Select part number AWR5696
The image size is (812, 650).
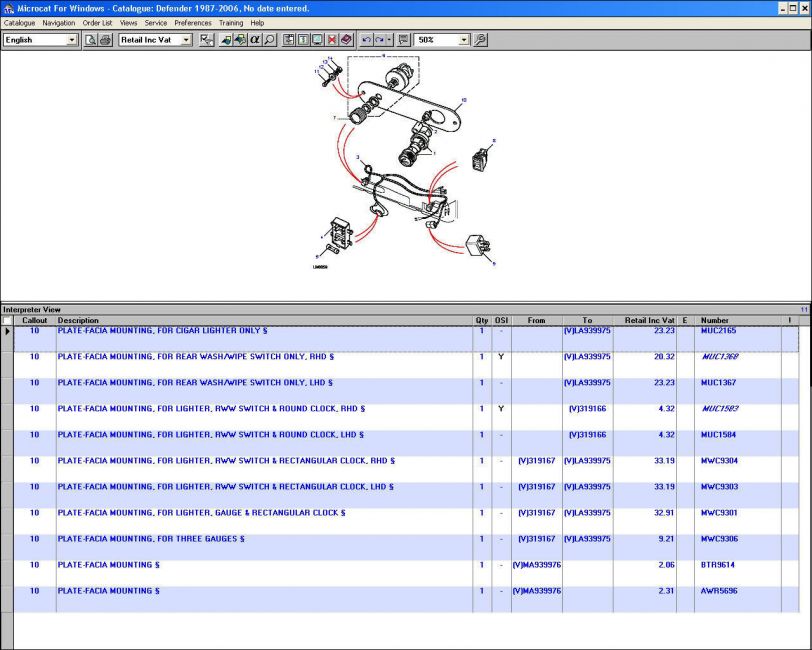pyautogui.click(x=719, y=591)
